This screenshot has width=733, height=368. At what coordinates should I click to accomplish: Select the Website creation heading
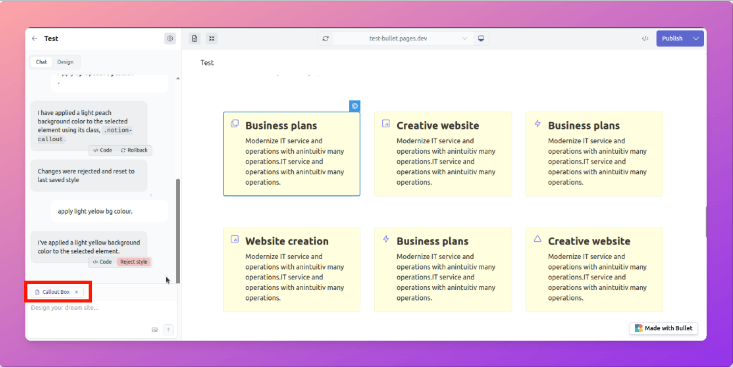point(287,241)
